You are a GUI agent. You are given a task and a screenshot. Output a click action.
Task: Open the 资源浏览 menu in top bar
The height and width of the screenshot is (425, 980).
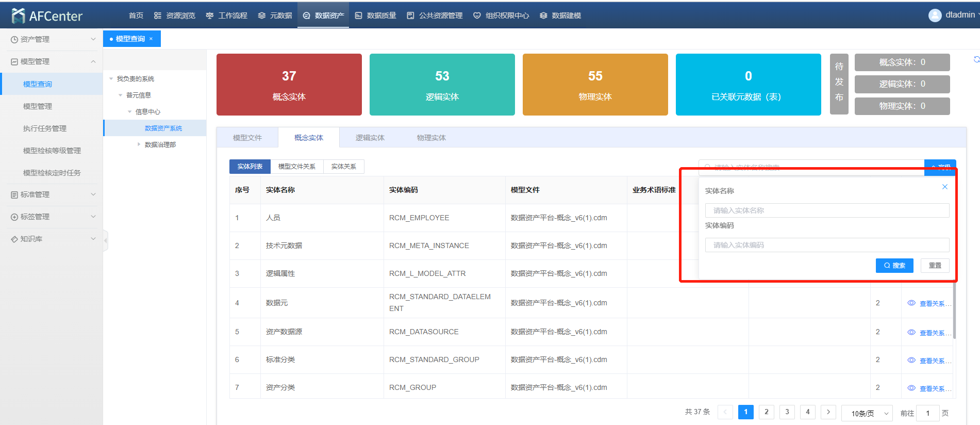tap(175, 15)
